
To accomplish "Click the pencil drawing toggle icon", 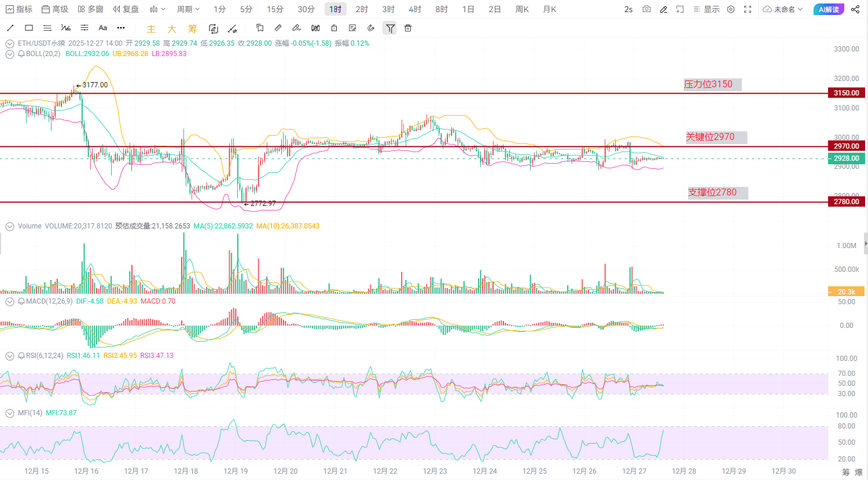I will [664, 9].
